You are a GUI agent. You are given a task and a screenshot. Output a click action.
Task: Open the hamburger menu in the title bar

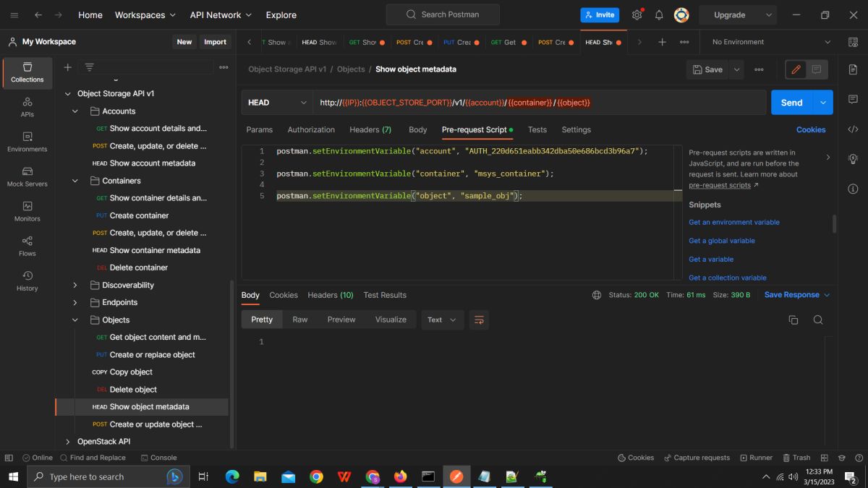pos(14,14)
